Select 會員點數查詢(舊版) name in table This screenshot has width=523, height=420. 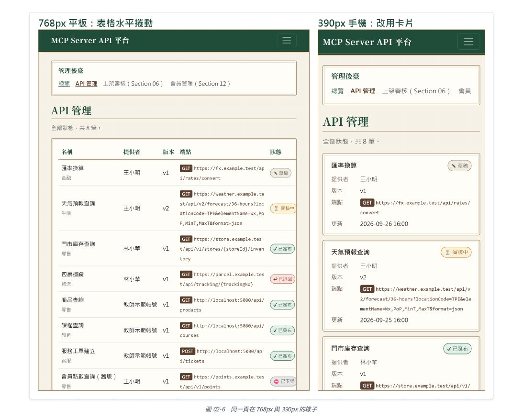click(x=89, y=376)
